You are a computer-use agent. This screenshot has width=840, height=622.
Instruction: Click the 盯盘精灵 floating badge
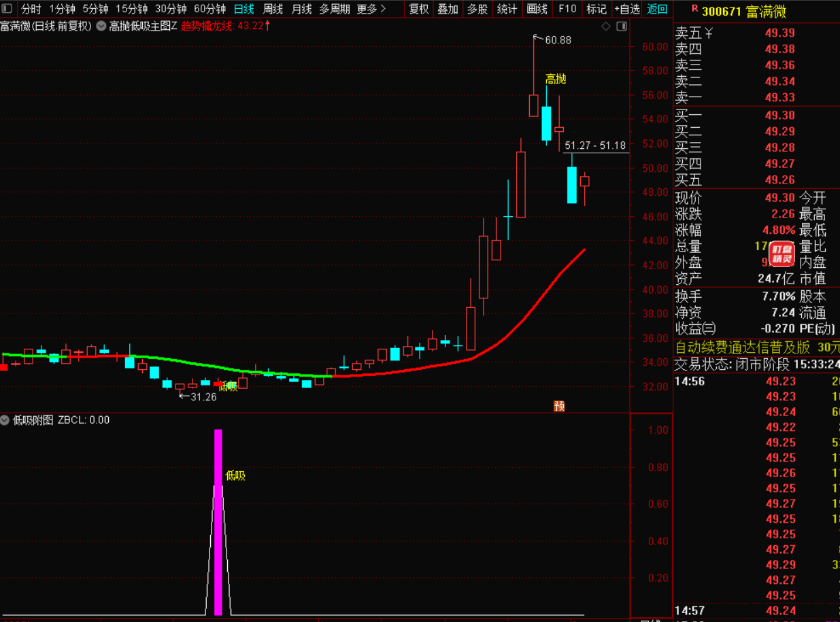point(782,254)
